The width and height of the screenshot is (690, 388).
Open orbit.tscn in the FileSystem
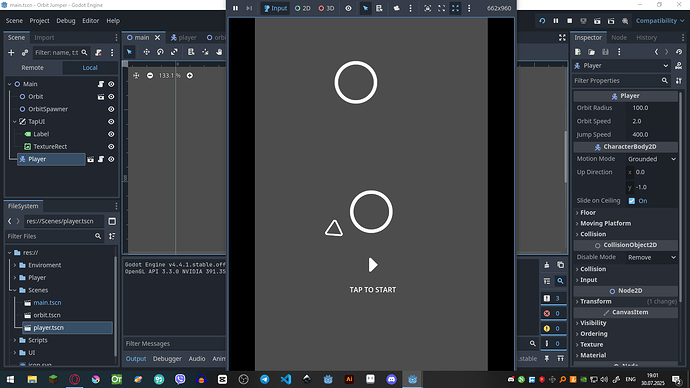coord(47,315)
